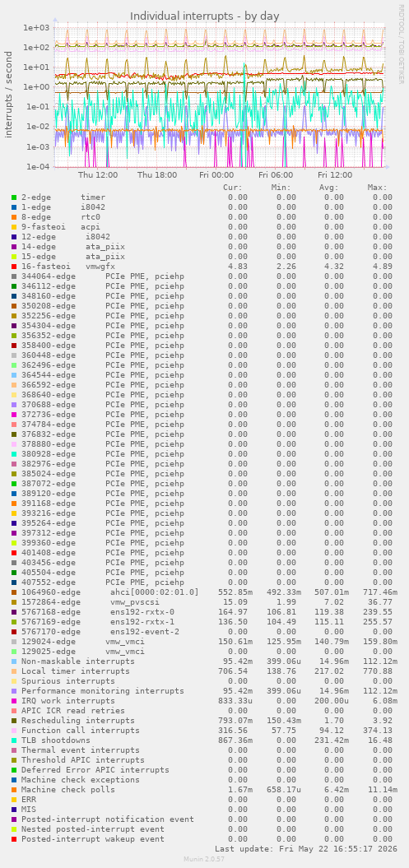Click the Rescheduling interrupts legend swatch

14,721
